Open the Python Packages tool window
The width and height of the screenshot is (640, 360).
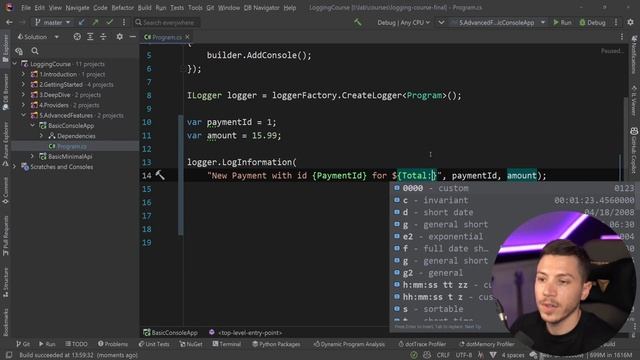(x=276, y=344)
